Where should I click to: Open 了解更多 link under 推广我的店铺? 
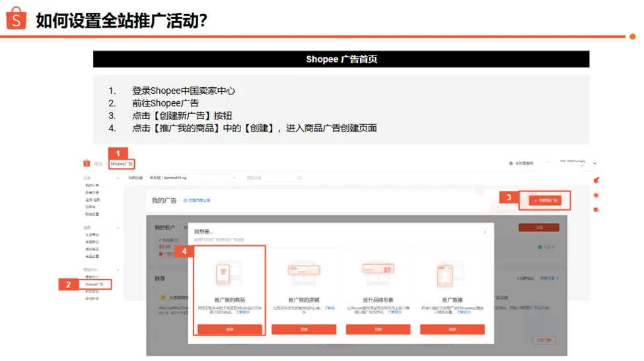330,308
